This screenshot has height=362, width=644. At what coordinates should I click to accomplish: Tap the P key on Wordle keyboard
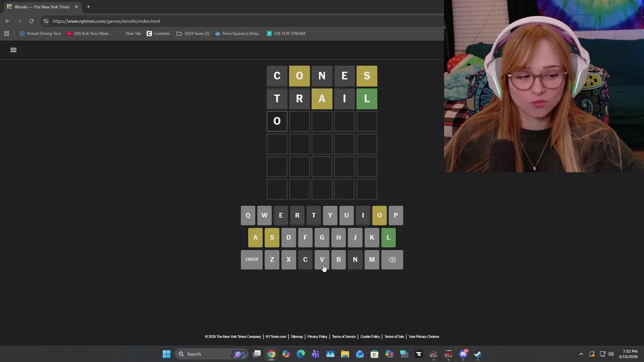pyautogui.click(x=396, y=215)
